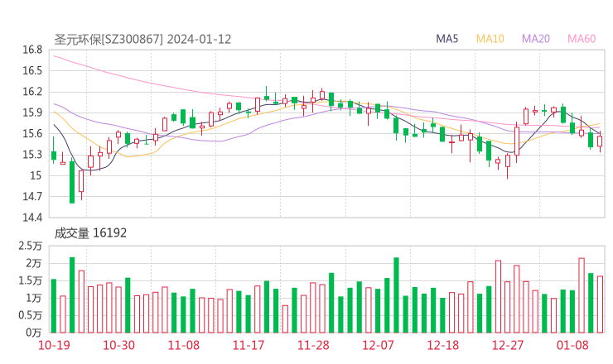Click the tall red candlestick just after 12-27
613x364 pixels.
pyautogui.click(x=517, y=141)
